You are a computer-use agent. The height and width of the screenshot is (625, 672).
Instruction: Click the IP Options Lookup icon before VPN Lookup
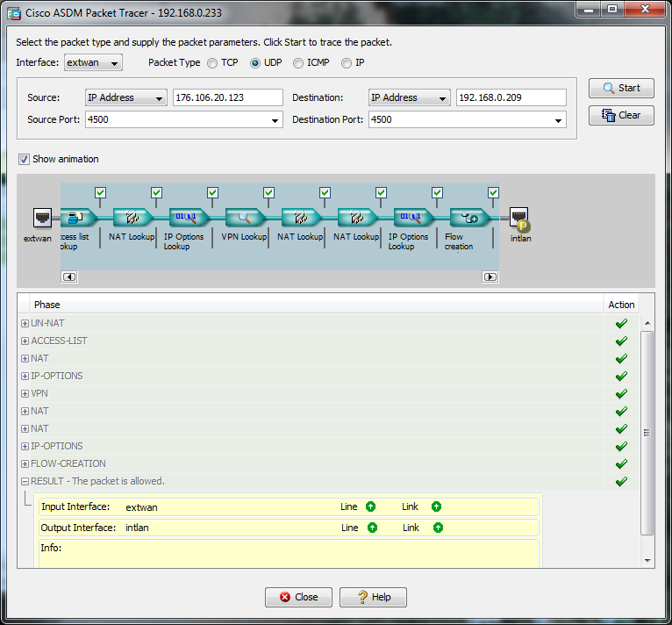pos(189,218)
